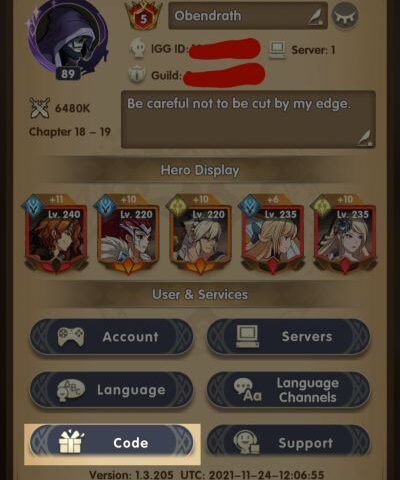Open the Language settings button

point(112,390)
